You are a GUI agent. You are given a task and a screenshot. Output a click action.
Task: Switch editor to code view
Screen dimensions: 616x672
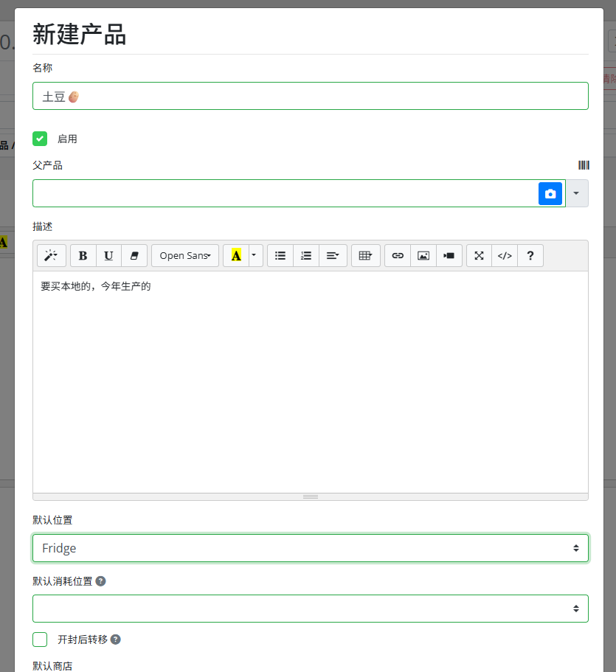[x=505, y=256]
